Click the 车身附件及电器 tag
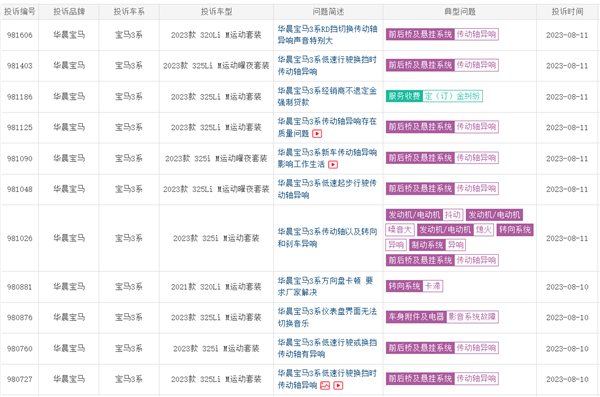Image resolution: width=600 pixels, height=397 pixels. (x=416, y=317)
